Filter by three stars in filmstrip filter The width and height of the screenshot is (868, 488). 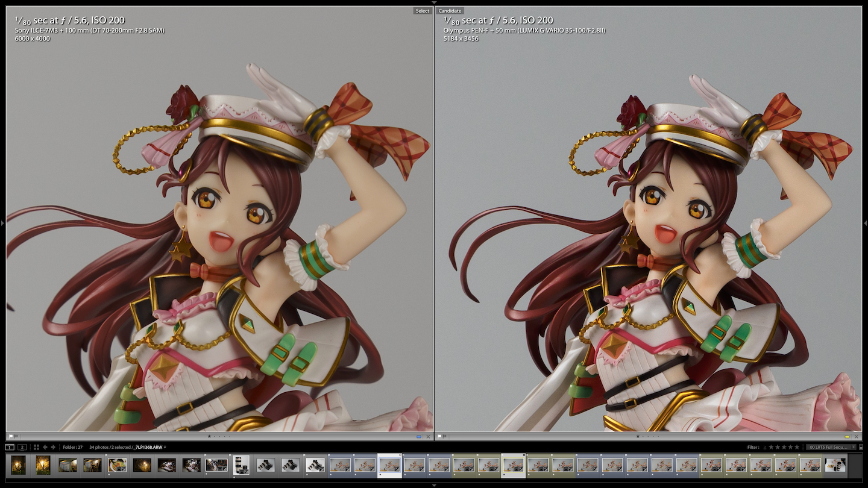784,447
